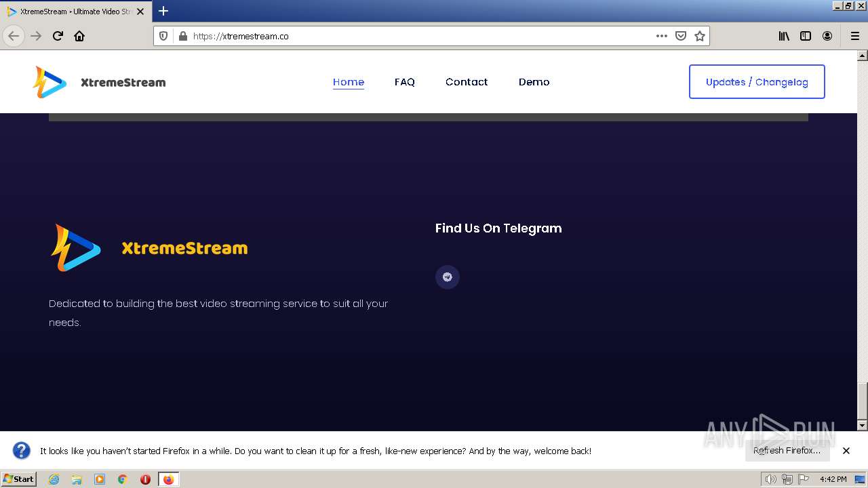Viewport: 868px width, 488px height.
Task: Dismiss the Firefox notification bar
Action: click(846, 451)
